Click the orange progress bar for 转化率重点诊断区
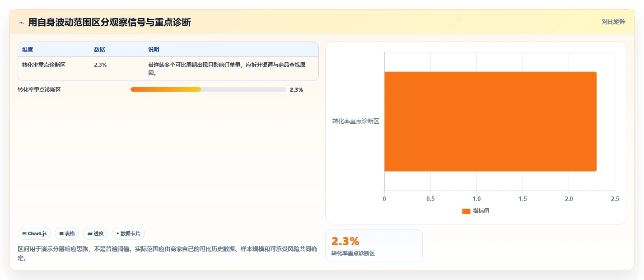The width and height of the screenshot is (644, 280). [x=166, y=89]
